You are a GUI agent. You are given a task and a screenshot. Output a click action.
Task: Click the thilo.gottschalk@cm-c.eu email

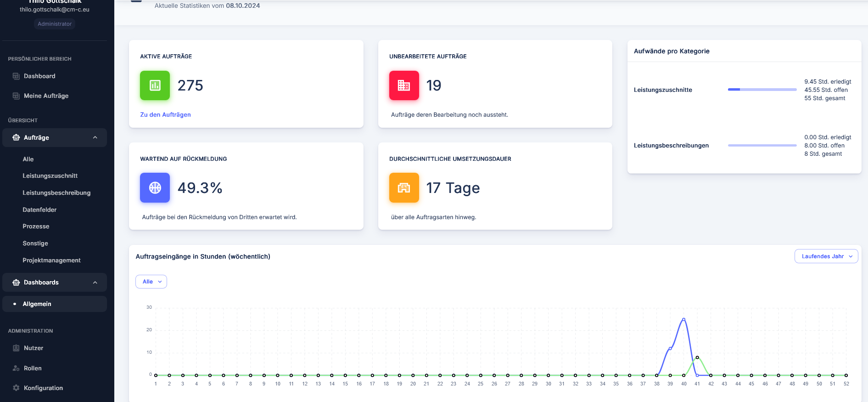(x=55, y=10)
